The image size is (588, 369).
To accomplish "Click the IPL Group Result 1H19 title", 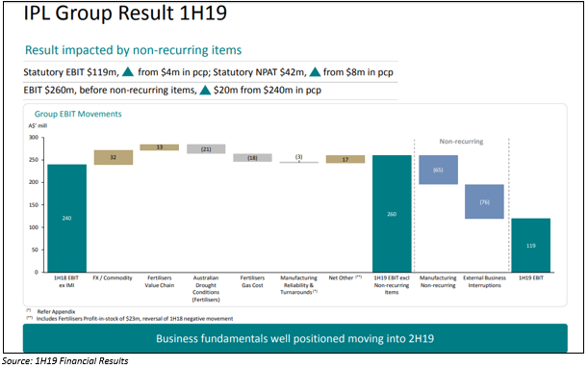I will tap(125, 13).
